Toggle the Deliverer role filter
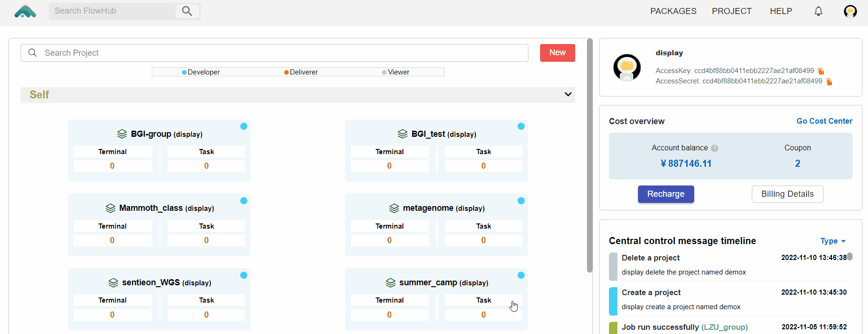 tap(301, 72)
